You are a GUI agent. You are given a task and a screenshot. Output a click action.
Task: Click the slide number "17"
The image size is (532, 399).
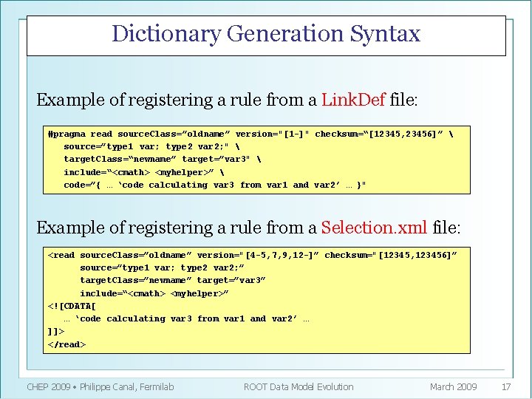click(x=506, y=386)
